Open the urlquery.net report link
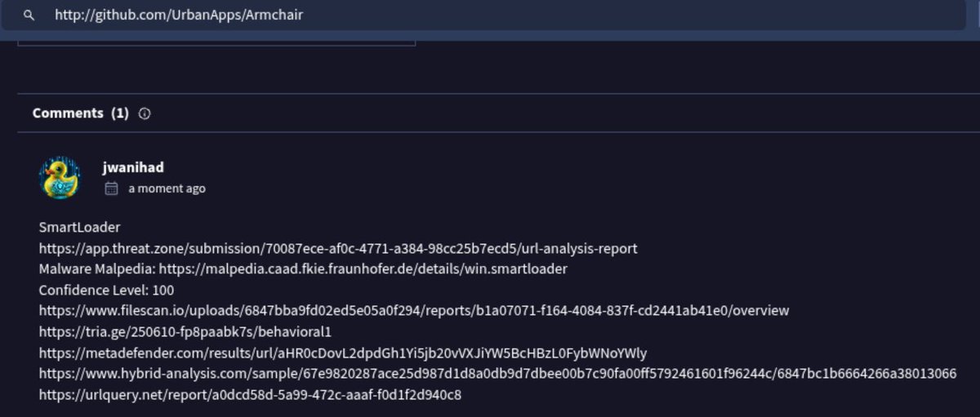 pos(250,395)
